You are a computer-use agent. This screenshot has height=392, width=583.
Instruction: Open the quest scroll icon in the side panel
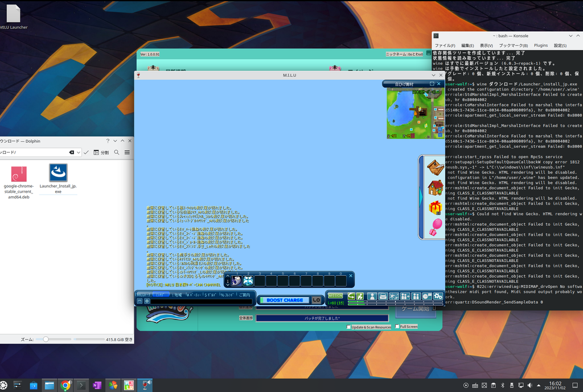point(435,167)
